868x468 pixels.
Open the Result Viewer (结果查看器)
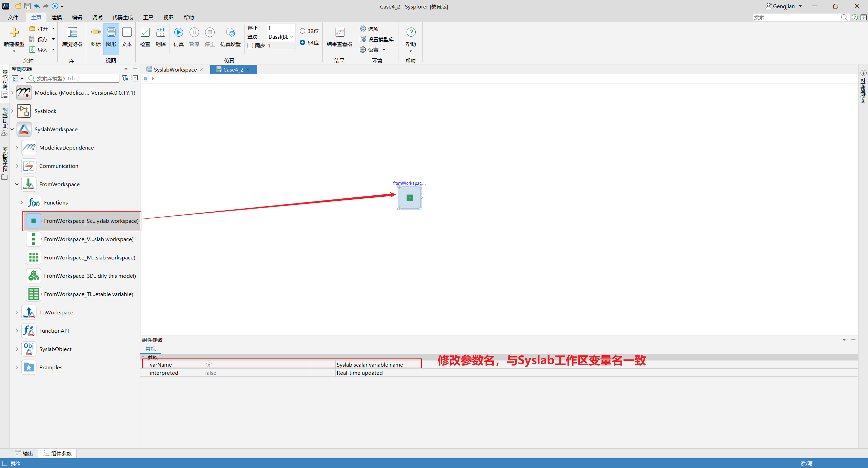pos(340,32)
